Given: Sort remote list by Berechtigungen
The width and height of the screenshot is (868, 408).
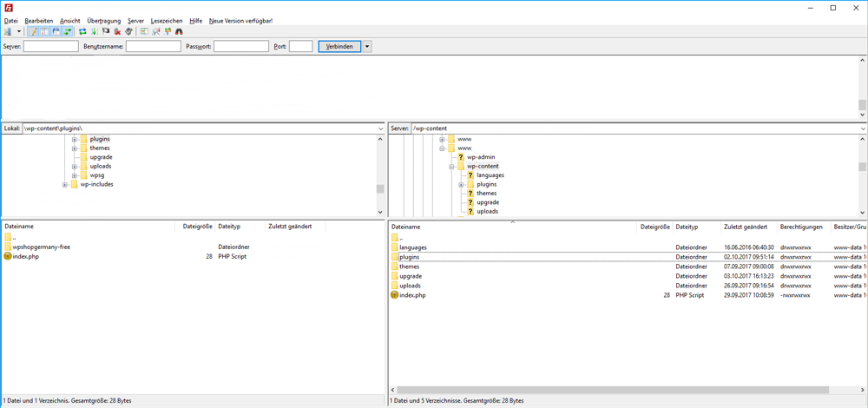Looking at the screenshot, I should pyautogui.click(x=803, y=227).
